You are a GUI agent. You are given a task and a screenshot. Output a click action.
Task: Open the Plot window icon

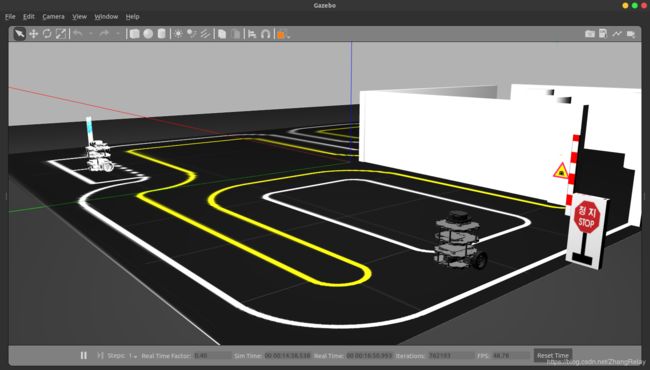click(617, 34)
